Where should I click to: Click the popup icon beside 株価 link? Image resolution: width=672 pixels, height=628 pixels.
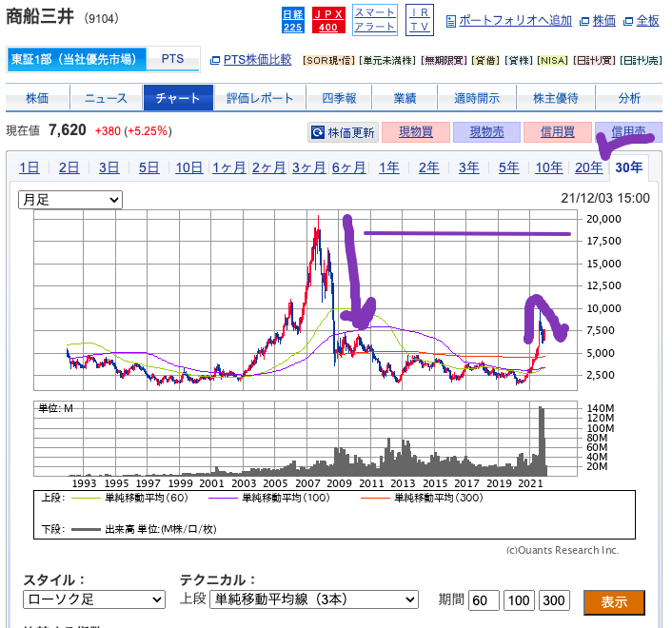pyautogui.click(x=584, y=22)
